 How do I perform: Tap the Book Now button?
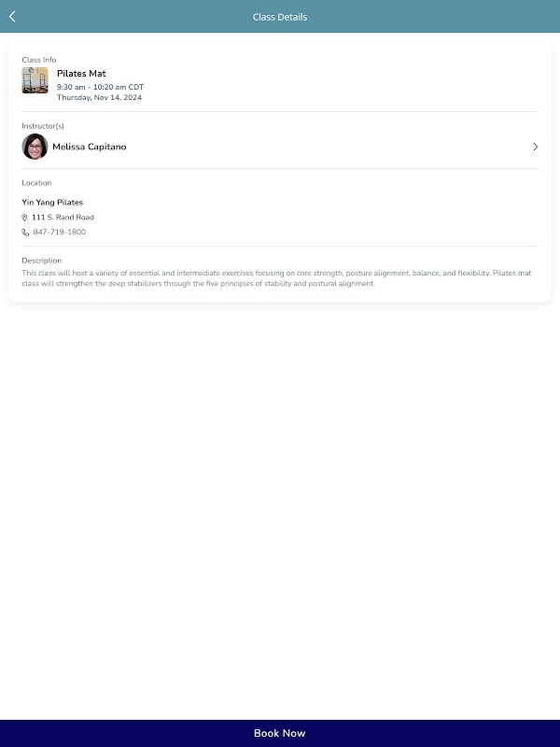coord(280,733)
